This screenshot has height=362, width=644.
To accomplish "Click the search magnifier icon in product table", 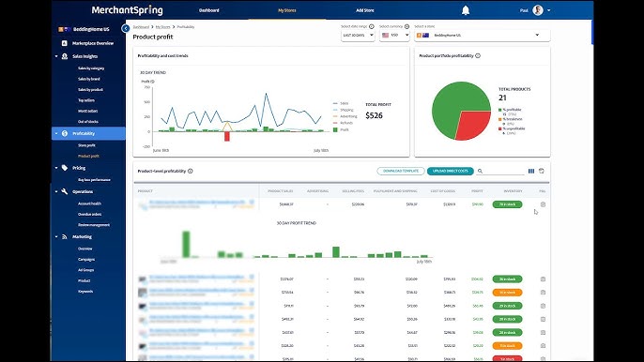I will coord(480,171).
